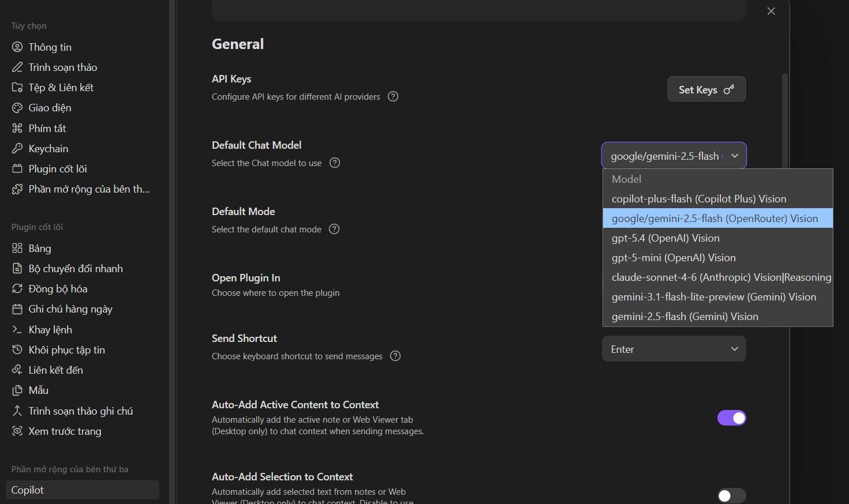Click the Khôi phục tập tin history icon

click(x=17, y=349)
